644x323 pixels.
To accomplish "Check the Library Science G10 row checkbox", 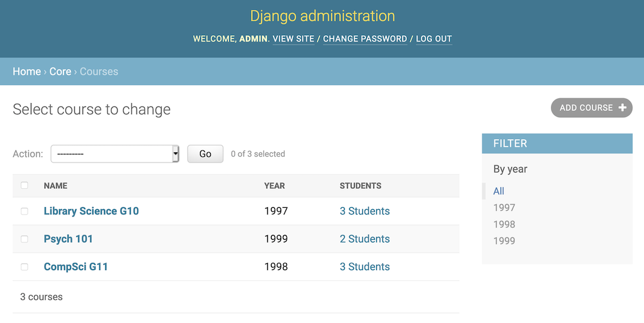I will pyautogui.click(x=25, y=212).
